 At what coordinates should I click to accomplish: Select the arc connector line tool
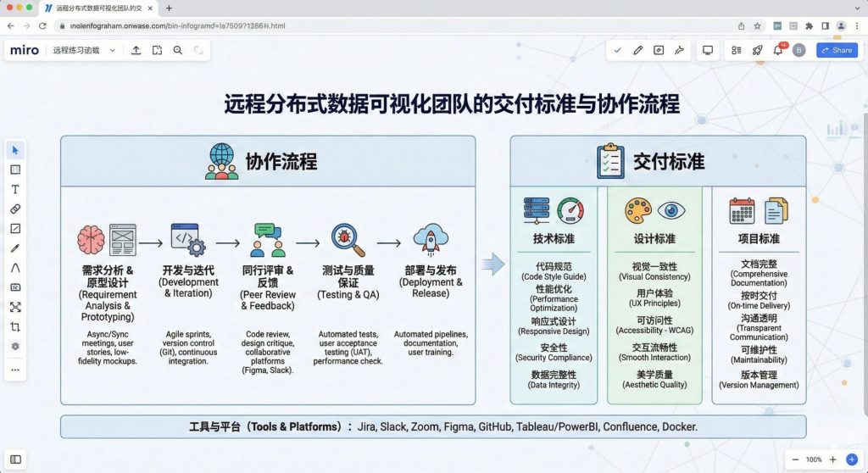pyautogui.click(x=15, y=268)
